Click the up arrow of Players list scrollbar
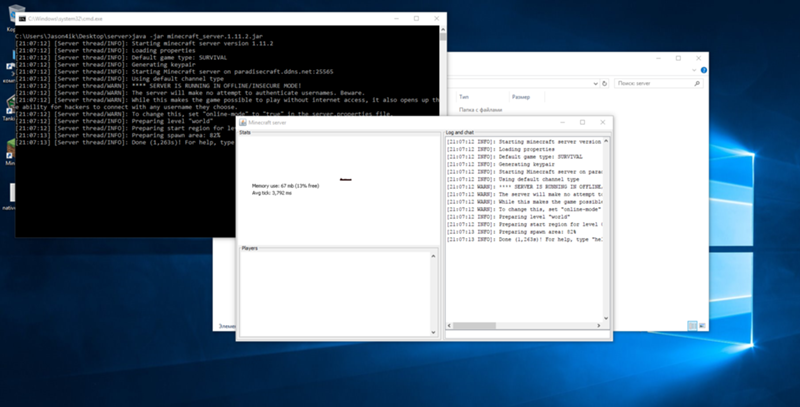 433,256
